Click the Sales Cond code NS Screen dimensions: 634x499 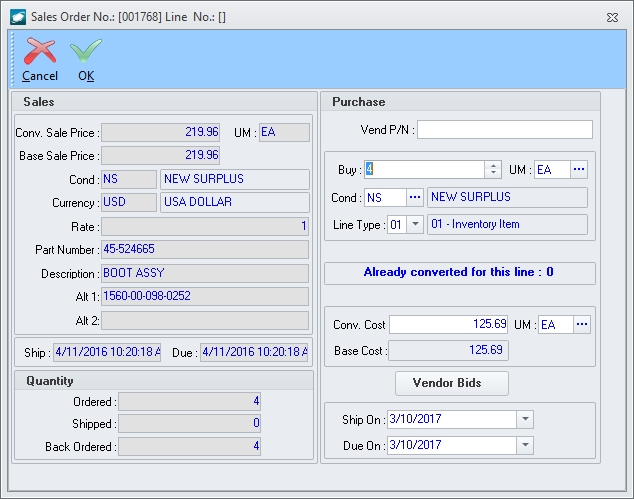tap(129, 179)
